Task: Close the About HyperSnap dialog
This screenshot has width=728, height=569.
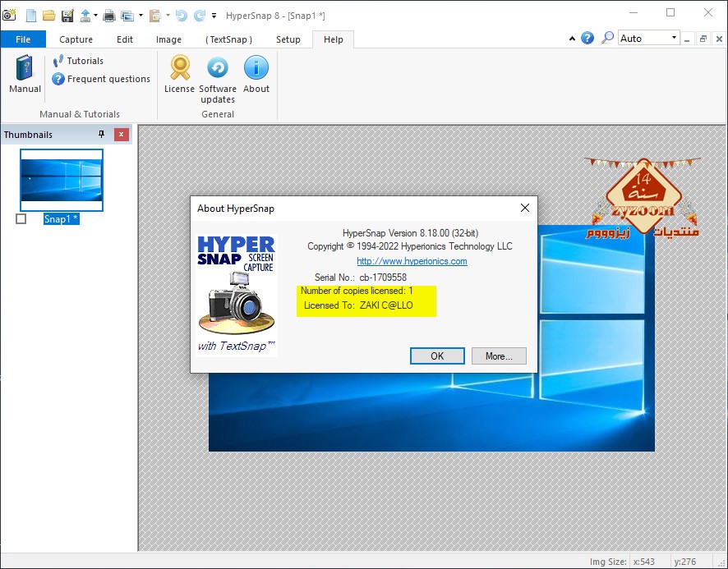Action: click(x=525, y=208)
